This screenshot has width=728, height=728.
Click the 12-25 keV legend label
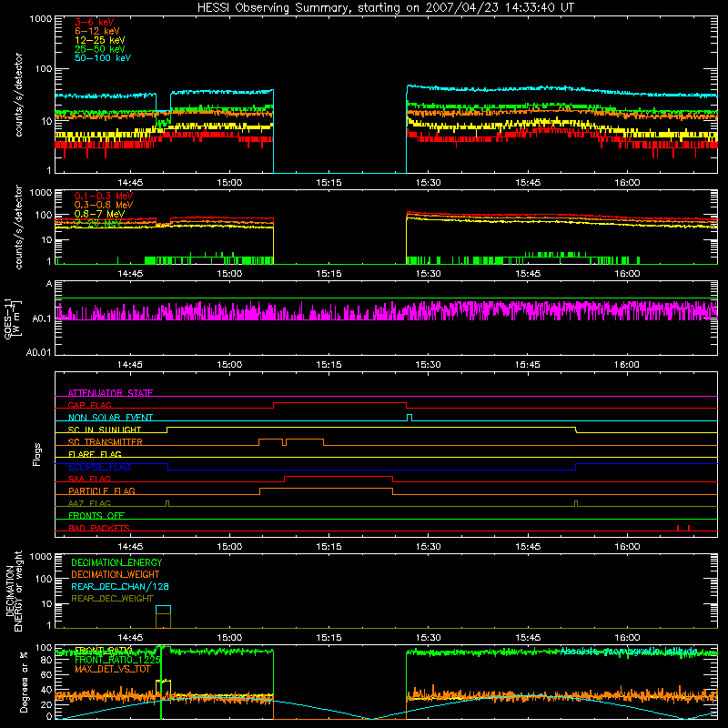[x=100, y=40]
